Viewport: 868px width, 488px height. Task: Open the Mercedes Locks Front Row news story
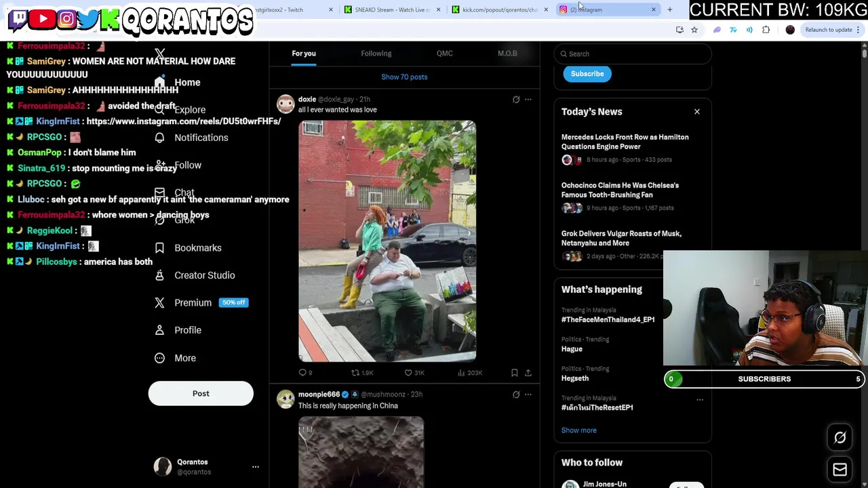[625, 142]
